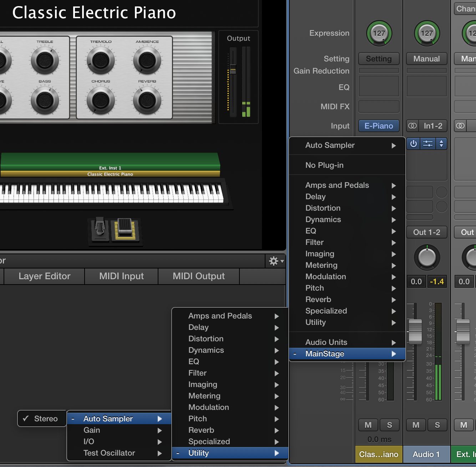This screenshot has height=467, width=476.
Task: Solo the Audio 1 channel strip
Action: pos(437,425)
